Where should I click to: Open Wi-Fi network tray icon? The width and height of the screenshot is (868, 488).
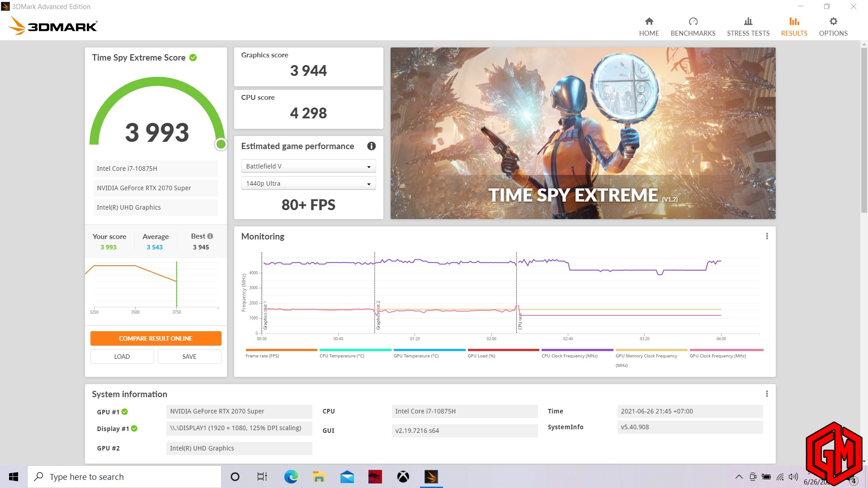pyautogui.click(x=780, y=477)
